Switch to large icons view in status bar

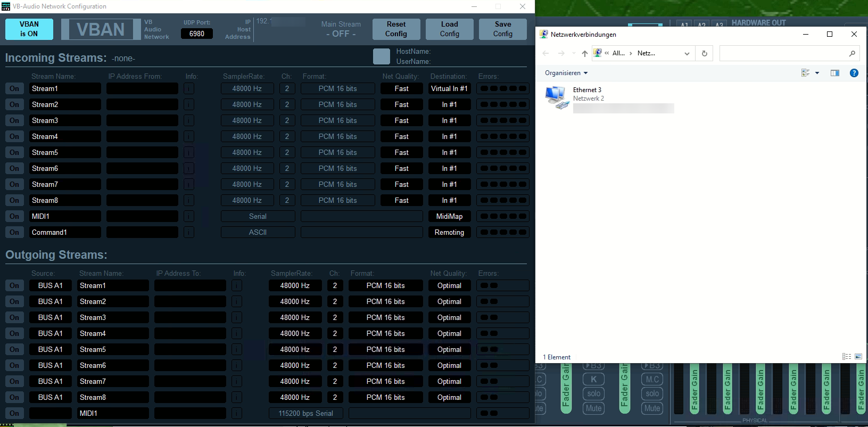point(858,357)
